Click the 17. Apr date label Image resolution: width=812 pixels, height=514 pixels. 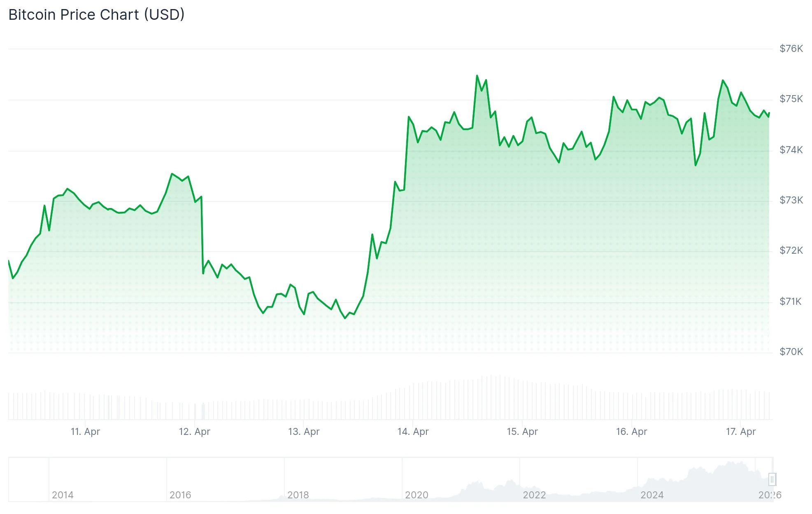(x=741, y=432)
